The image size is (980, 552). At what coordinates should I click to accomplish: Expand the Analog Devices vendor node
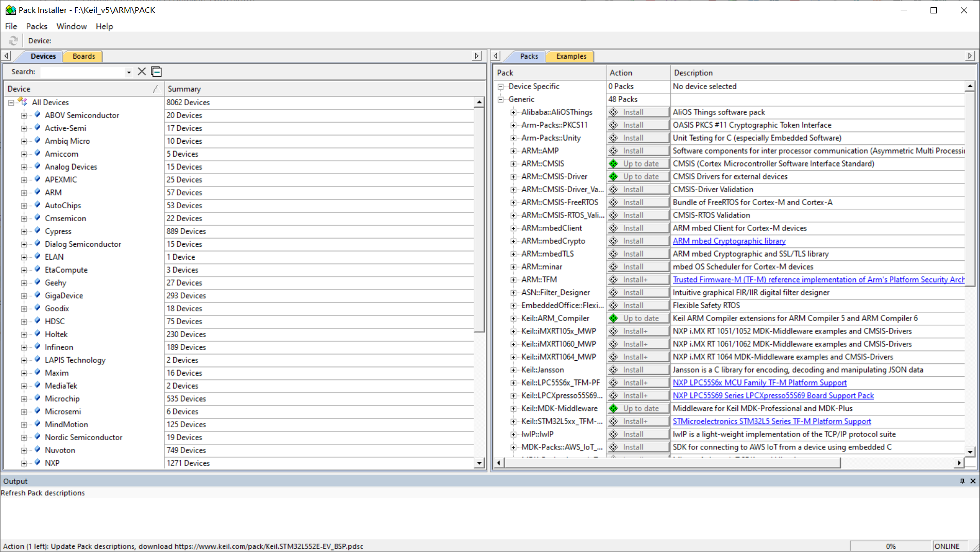pos(24,167)
